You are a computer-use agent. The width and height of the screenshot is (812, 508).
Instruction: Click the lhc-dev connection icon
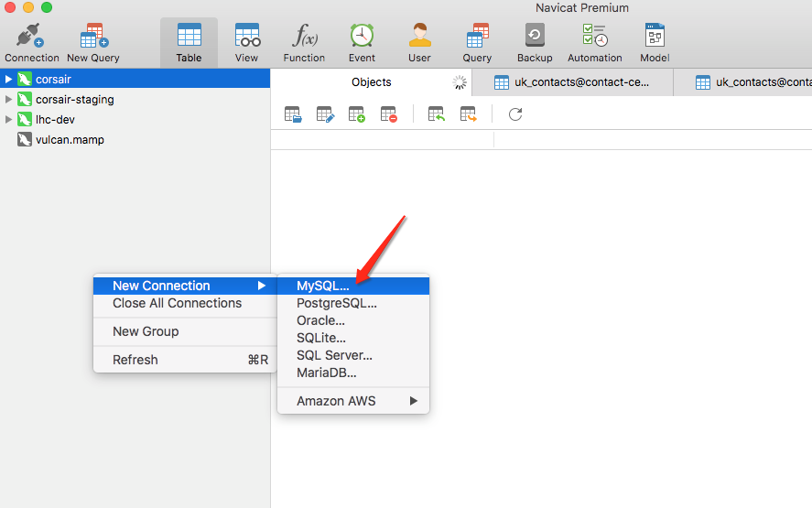point(25,120)
